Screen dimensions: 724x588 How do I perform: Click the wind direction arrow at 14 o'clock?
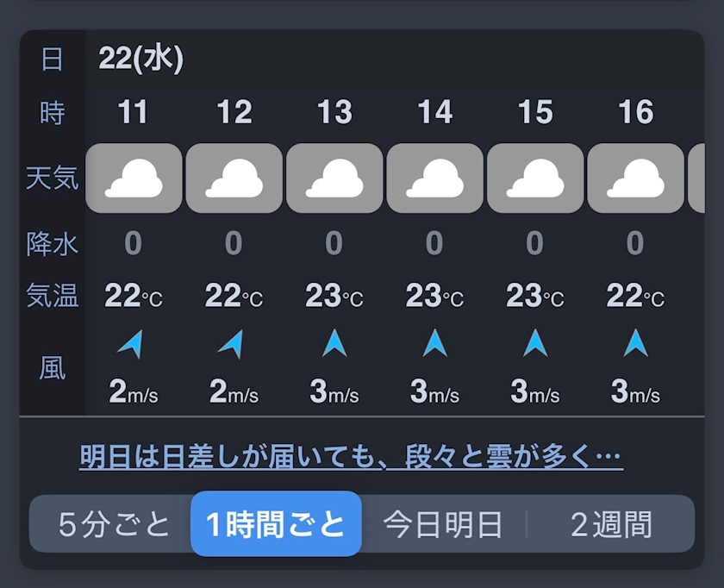point(435,344)
